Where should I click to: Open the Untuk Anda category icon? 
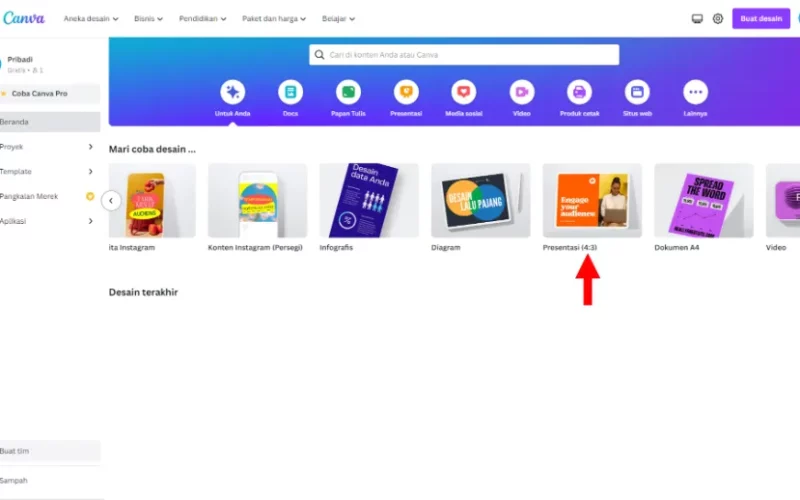(x=233, y=92)
